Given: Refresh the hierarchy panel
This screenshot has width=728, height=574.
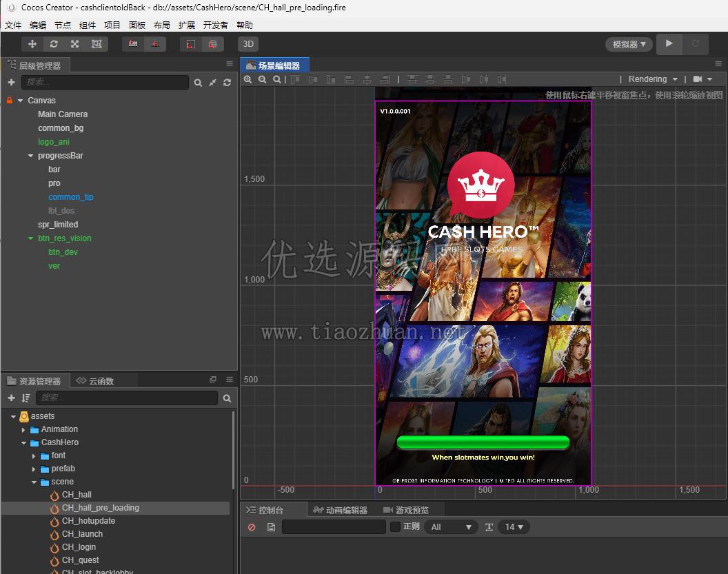Looking at the screenshot, I should coord(227,83).
